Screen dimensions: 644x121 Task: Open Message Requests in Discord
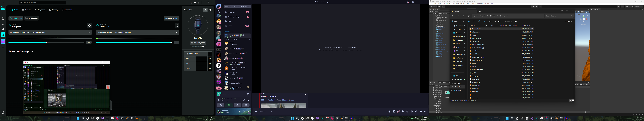point(237,17)
